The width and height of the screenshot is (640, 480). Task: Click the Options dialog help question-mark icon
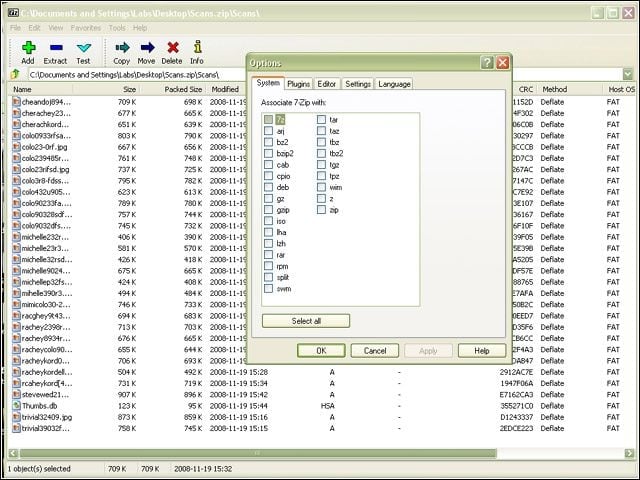[x=487, y=62]
